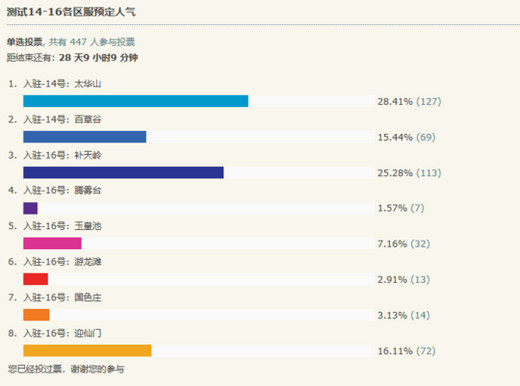
Task: Click the 游龙滩 red bar
Action: pos(36,279)
